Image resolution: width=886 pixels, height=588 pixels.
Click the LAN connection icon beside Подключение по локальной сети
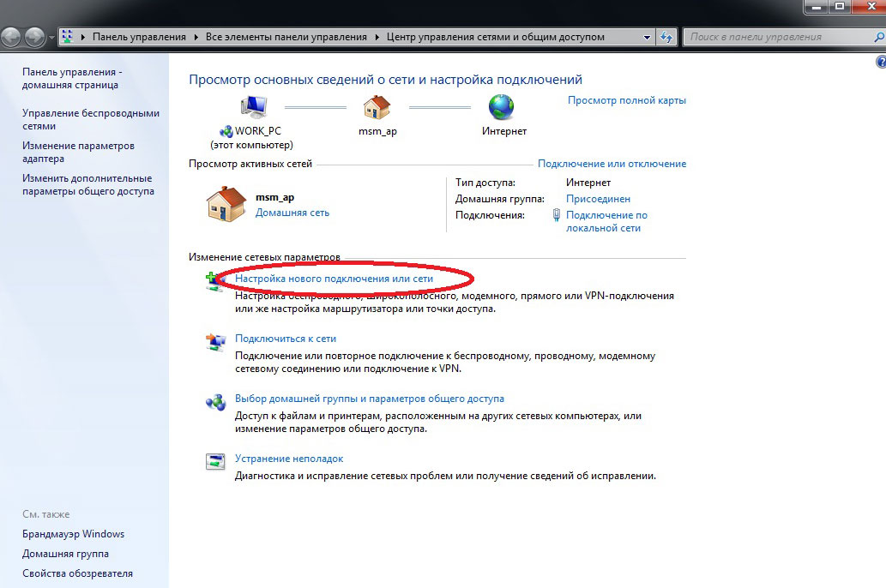click(557, 215)
